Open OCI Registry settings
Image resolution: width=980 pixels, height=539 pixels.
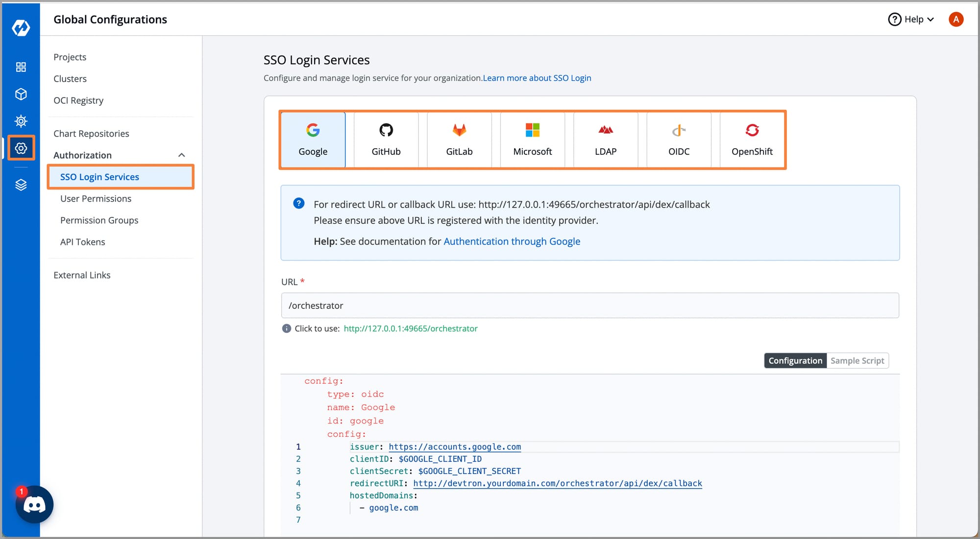point(78,100)
